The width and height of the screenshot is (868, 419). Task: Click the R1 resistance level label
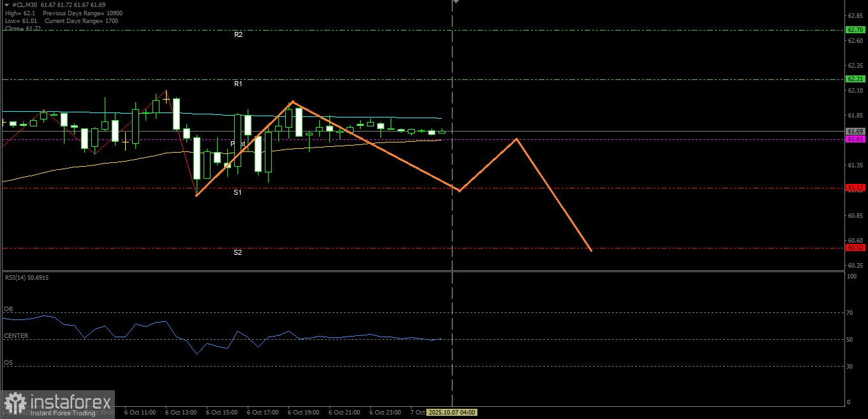coord(238,84)
